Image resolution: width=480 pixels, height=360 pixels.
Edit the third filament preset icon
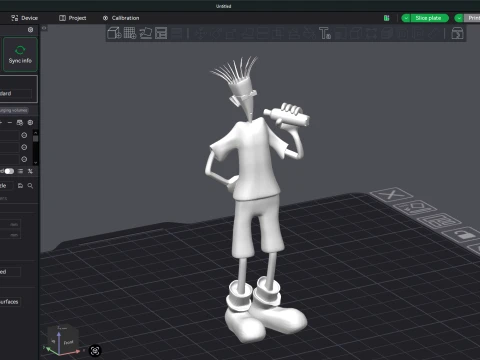click(24, 159)
